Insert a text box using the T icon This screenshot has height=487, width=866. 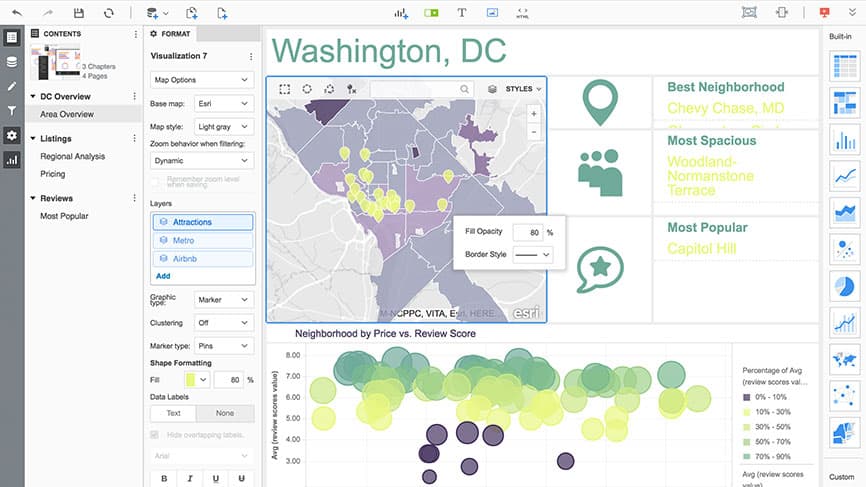(x=461, y=13)
